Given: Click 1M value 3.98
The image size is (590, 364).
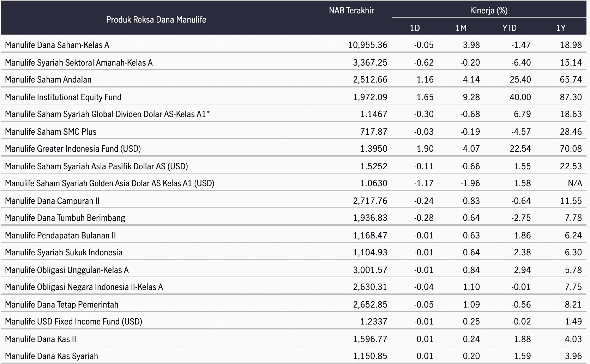Looking at the screenshot, I should tap(471, 45).
